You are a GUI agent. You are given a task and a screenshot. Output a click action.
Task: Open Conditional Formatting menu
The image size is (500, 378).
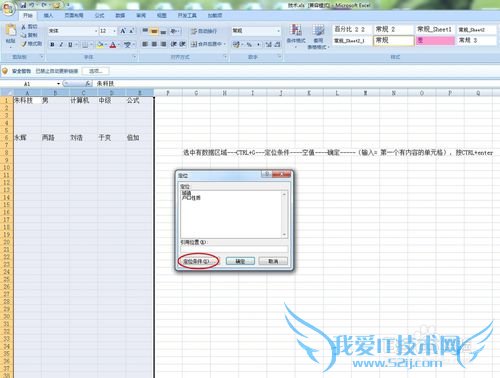tap(296, 36)
